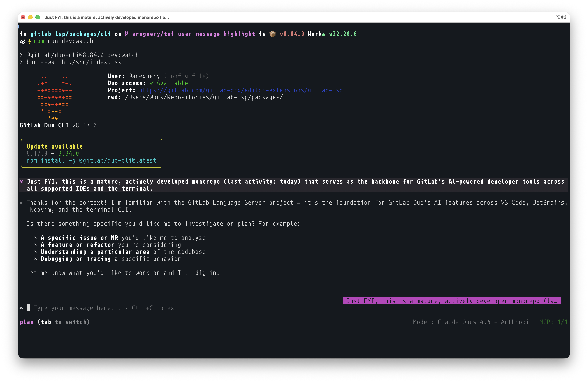Click the asterisk icon beside the message input

[x=21, y=308]
